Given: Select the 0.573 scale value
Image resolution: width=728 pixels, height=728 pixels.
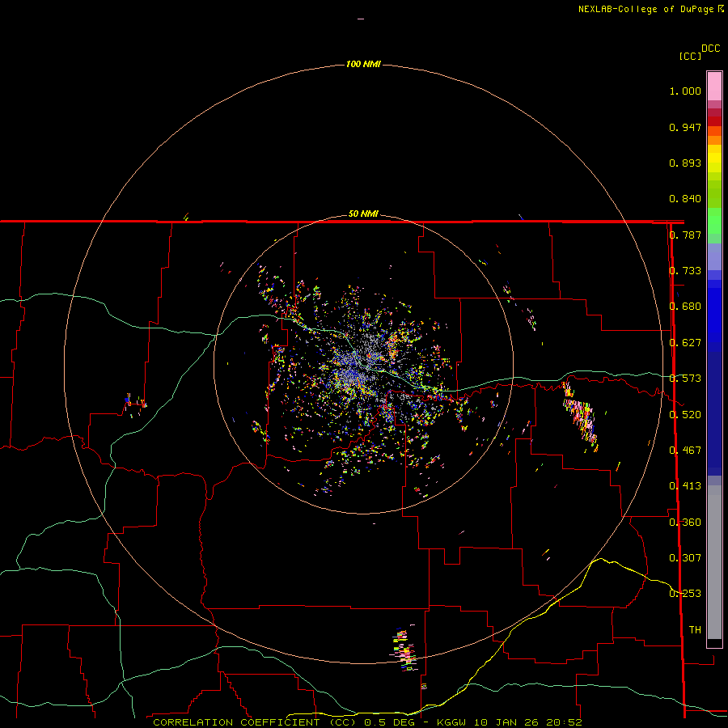Looking at the screenshot, I should 685,379.
